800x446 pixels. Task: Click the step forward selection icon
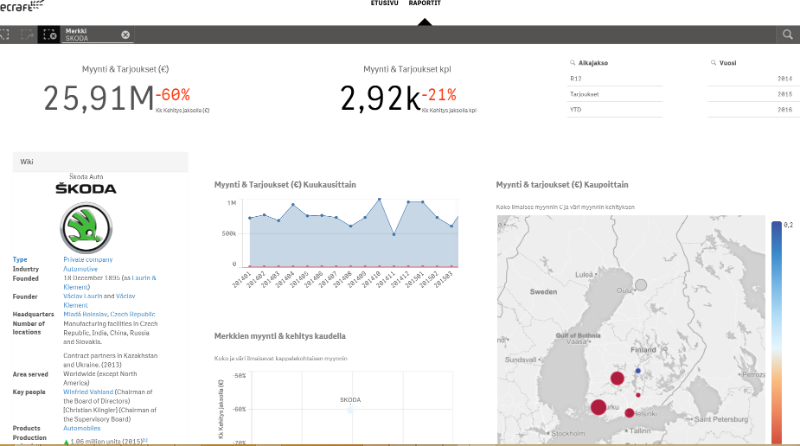tap(27, 35)
